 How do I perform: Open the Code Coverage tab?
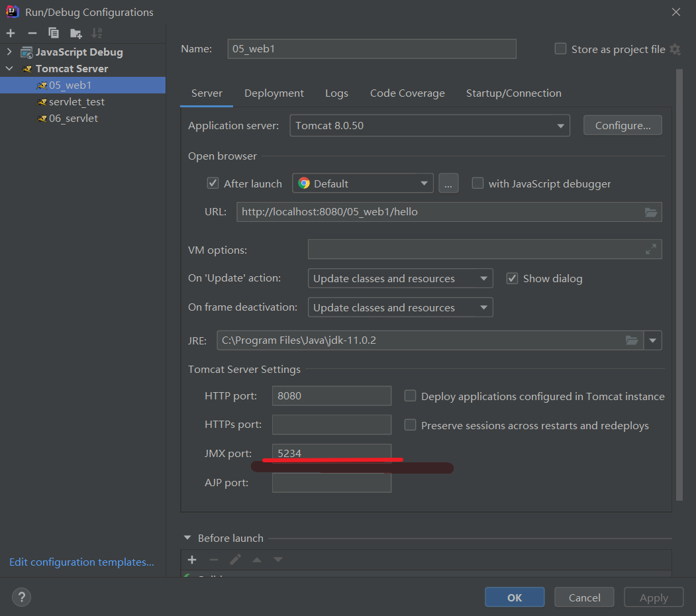pyautogui.click(x=407, y=93)
